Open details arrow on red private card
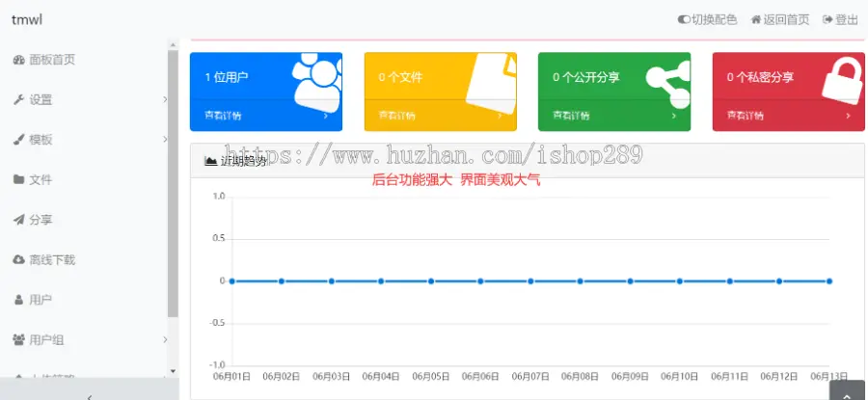 tap(848, 116)
